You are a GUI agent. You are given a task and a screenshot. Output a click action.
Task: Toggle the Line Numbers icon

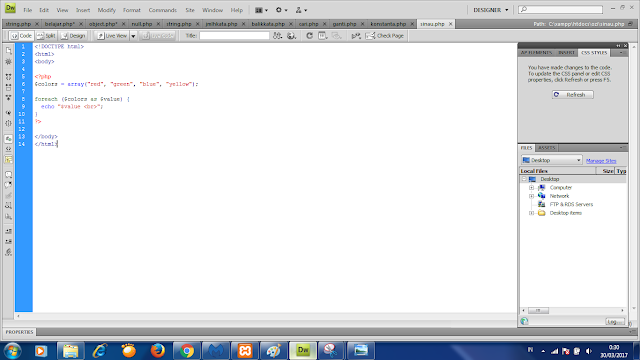point(9,139)
